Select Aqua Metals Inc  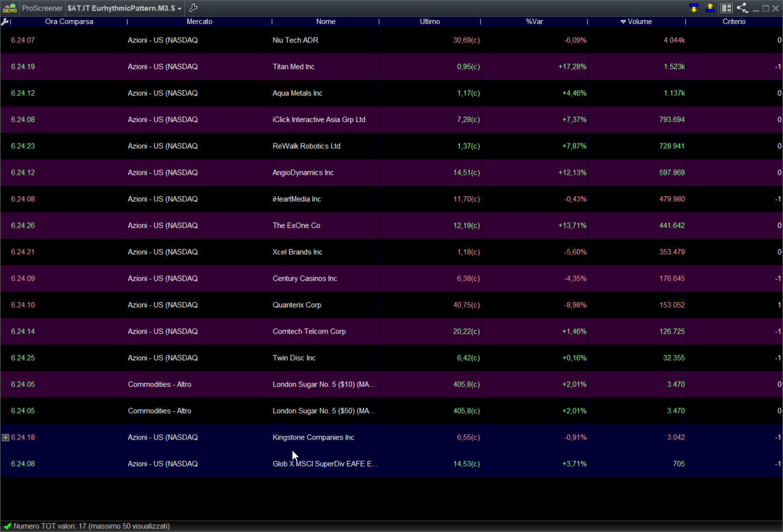coord(297,93)
